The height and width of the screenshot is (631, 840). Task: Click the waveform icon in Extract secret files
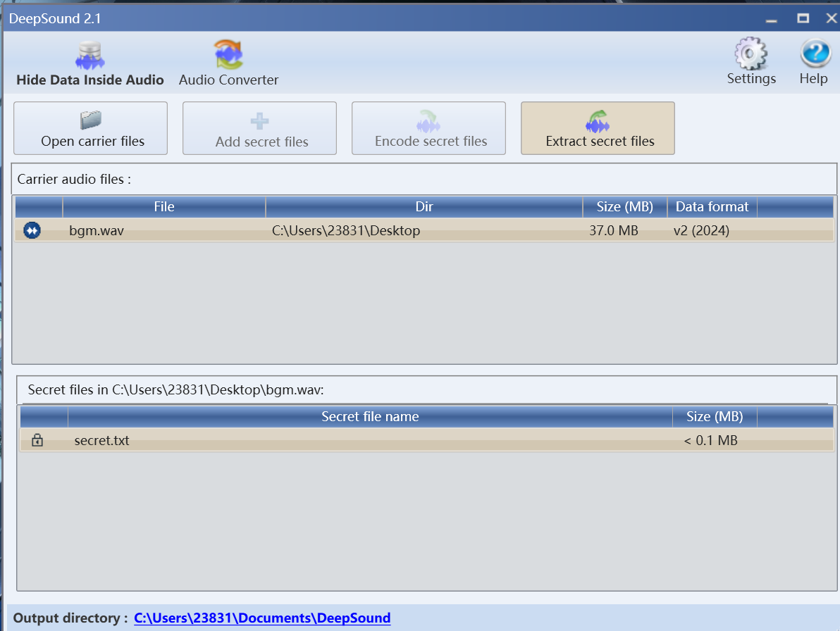(598, 122)
